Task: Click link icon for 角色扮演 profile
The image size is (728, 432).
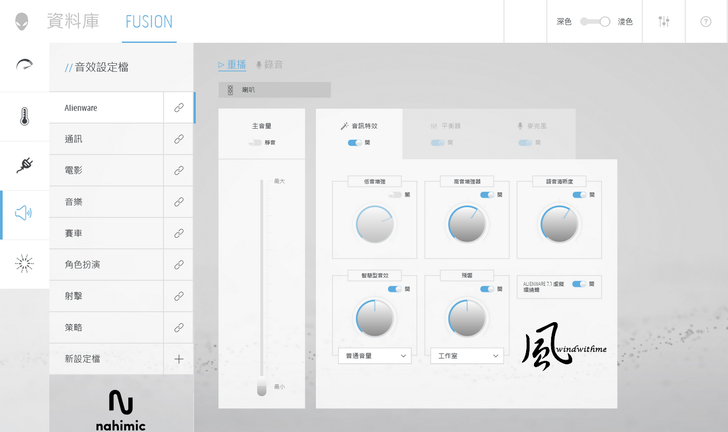Action: (179, 265)
